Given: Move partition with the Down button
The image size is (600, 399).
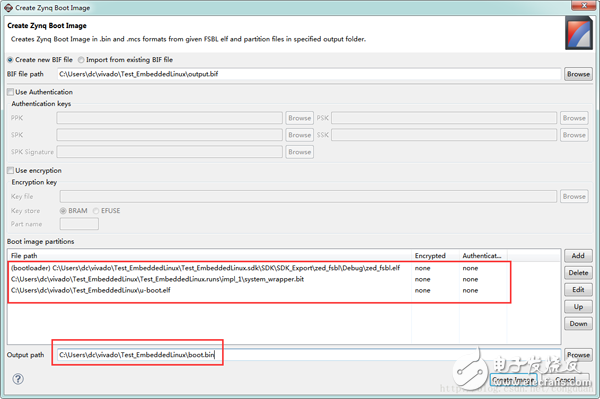Looking at the screenshot, I should coord(578,324).
